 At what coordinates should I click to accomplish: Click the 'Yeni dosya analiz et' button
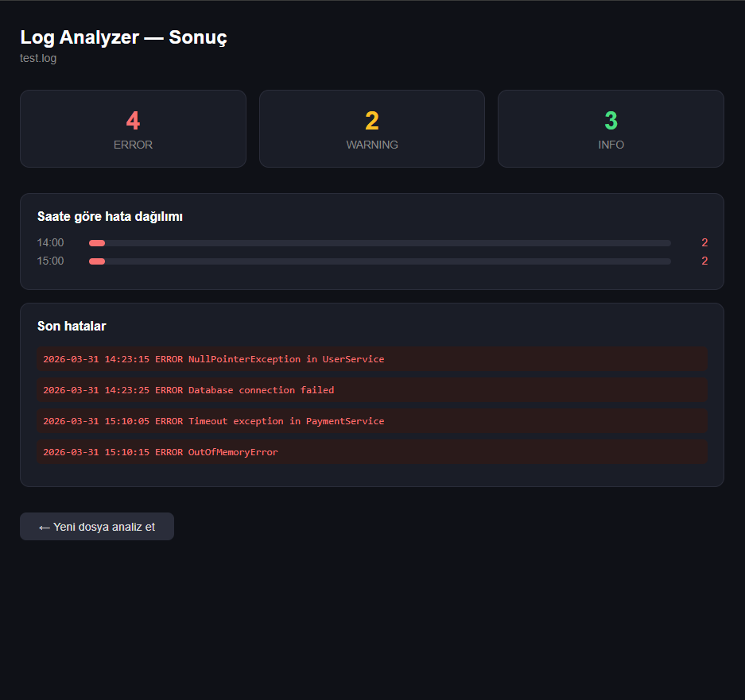97,526
